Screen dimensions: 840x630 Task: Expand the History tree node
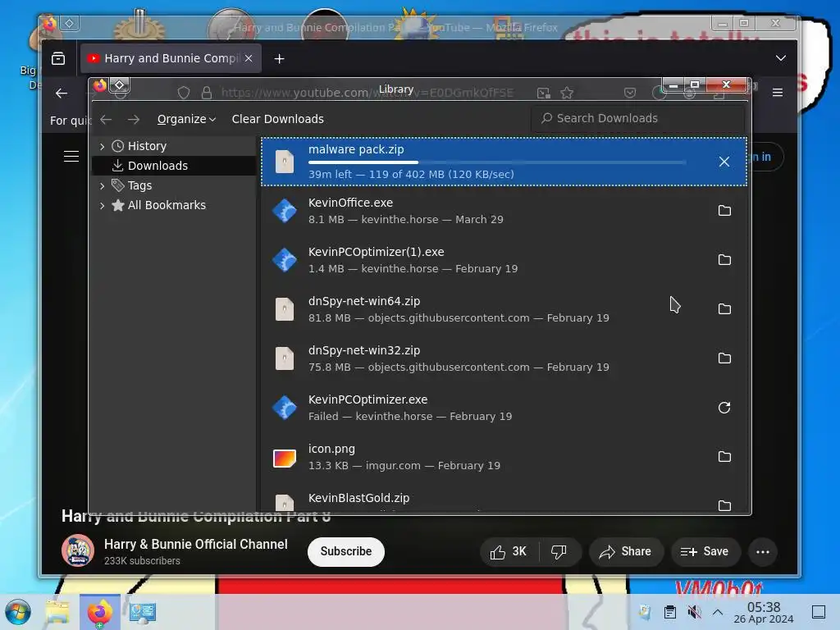click(x=102, y=146)
